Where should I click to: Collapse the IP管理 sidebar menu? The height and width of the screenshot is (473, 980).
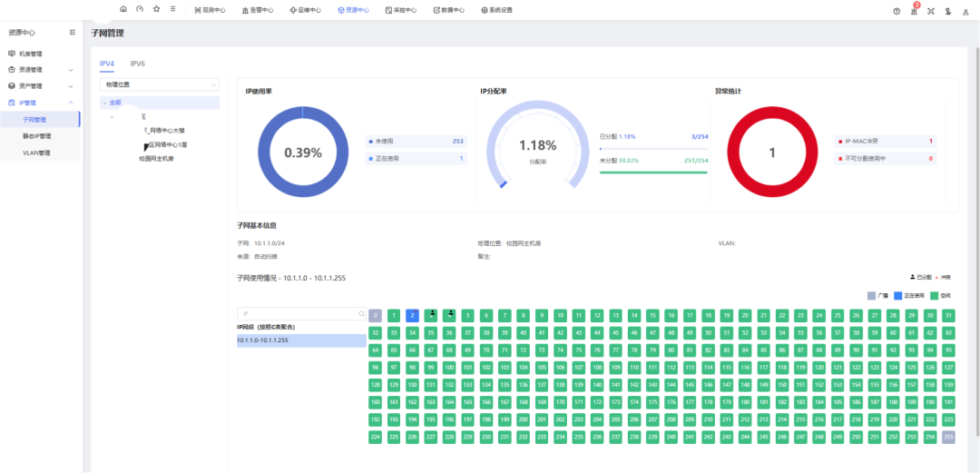[x=72, y=103]
